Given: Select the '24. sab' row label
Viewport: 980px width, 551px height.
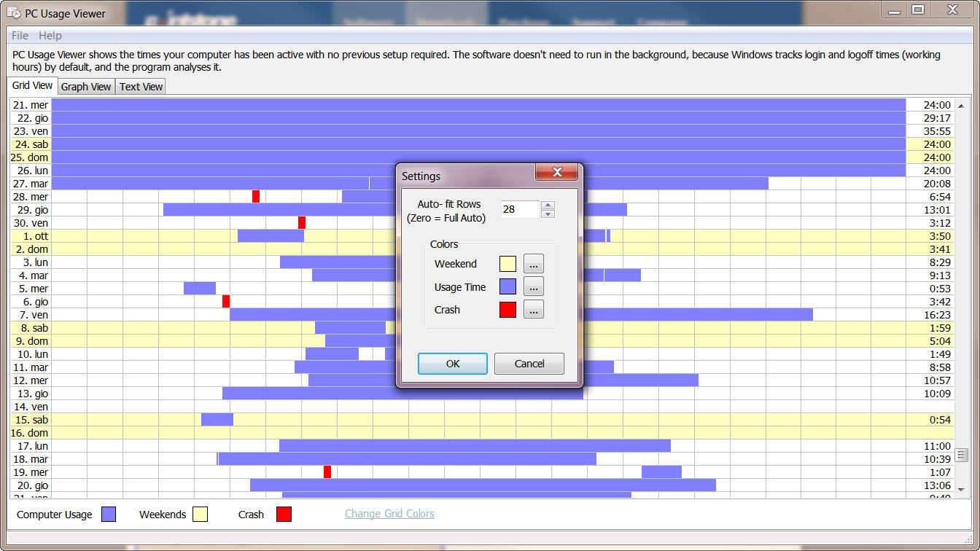Looking at the screenshot, I should coord(31,144).
